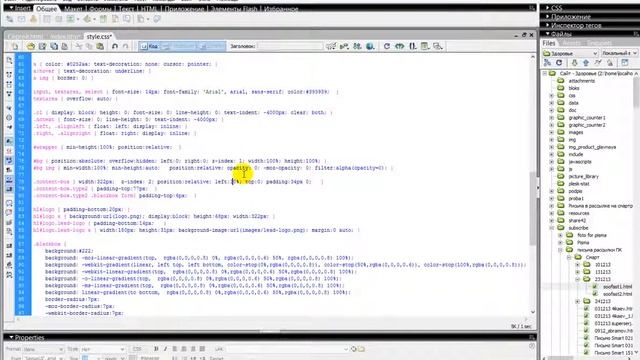
Task: Switch to the Files tab in panel
Action: coord(549,43)
